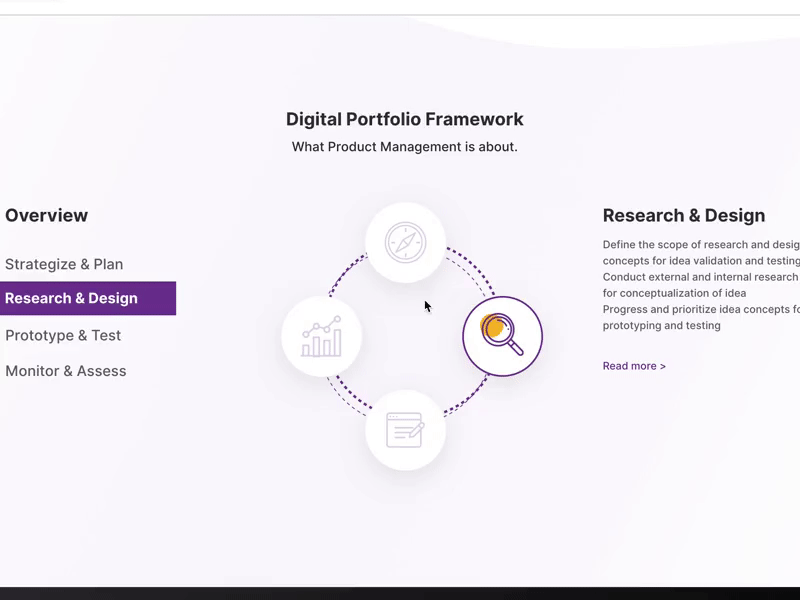This screenshot has height=600, width=800.
Task: Click the webpage-with-pencil icon at the bottom
Action: [405, 428]
